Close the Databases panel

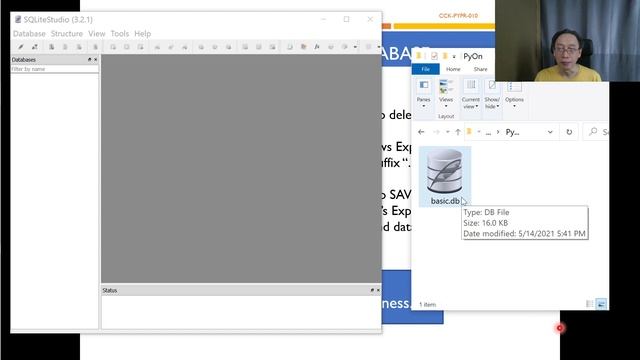(96, 60)
